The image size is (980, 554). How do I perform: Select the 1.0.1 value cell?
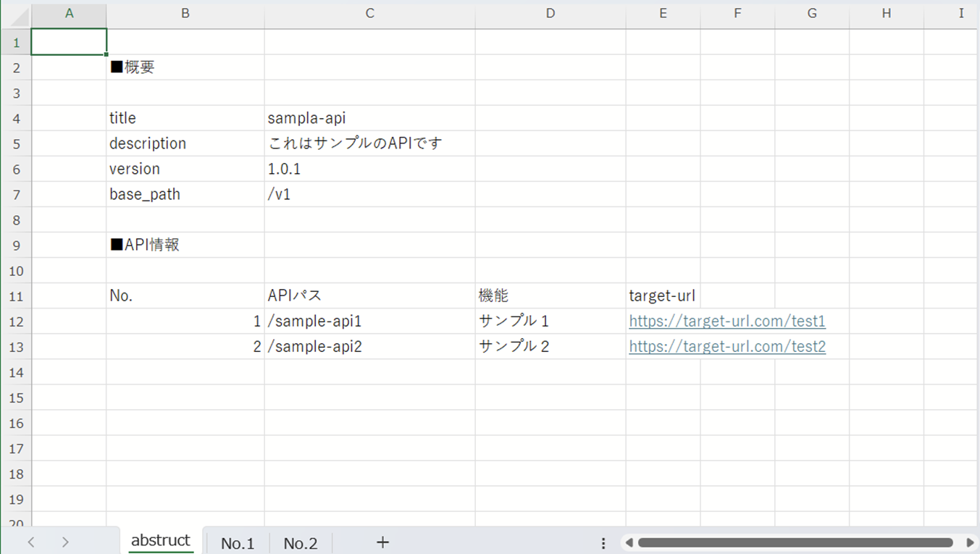370,169
